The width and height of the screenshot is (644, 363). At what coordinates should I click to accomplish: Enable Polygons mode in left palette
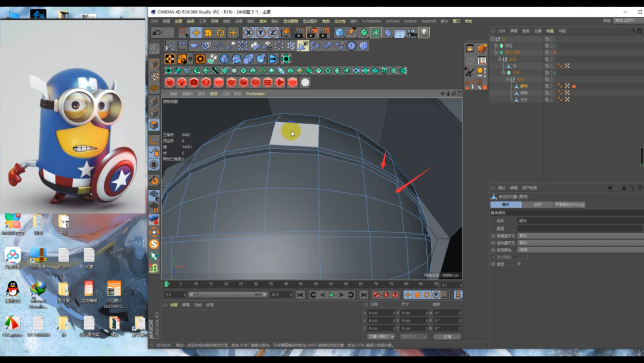point(154,125)
